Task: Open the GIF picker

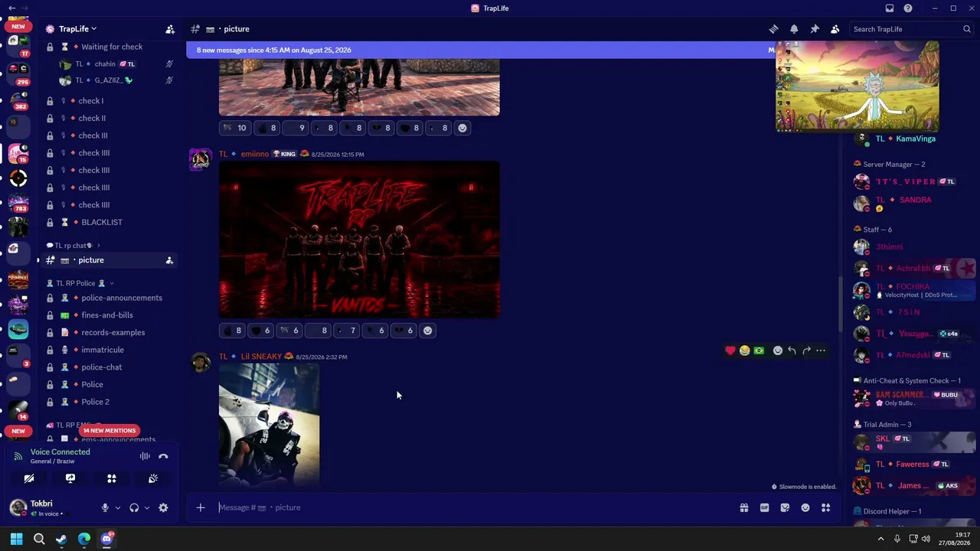Action: (764, 507)
